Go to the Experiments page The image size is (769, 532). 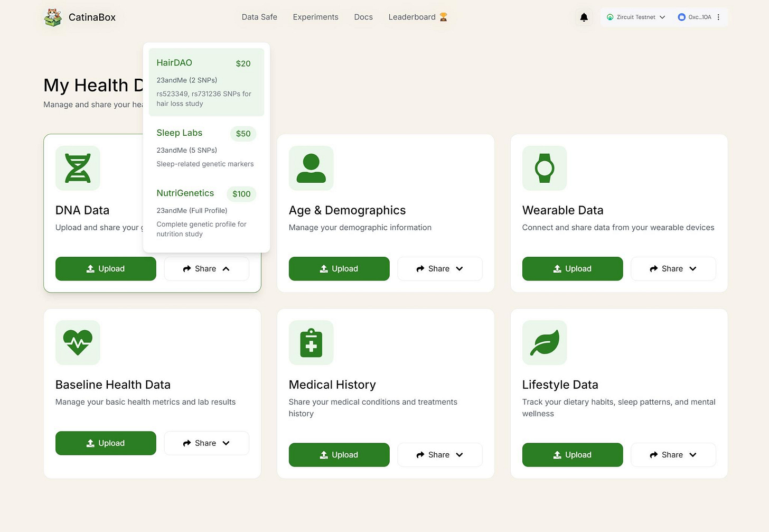315,17
